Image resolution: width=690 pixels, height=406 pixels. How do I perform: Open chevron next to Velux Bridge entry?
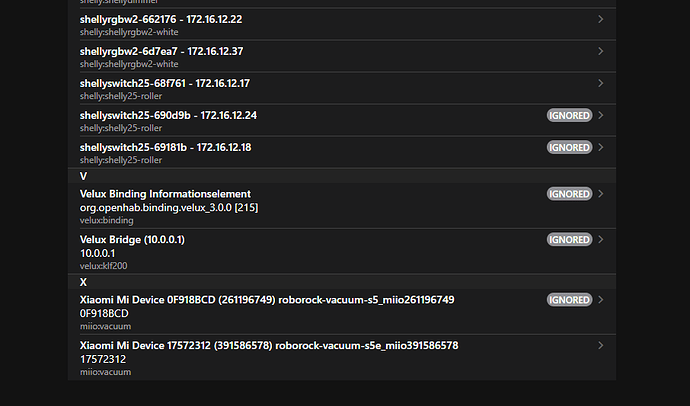(600, 240)
